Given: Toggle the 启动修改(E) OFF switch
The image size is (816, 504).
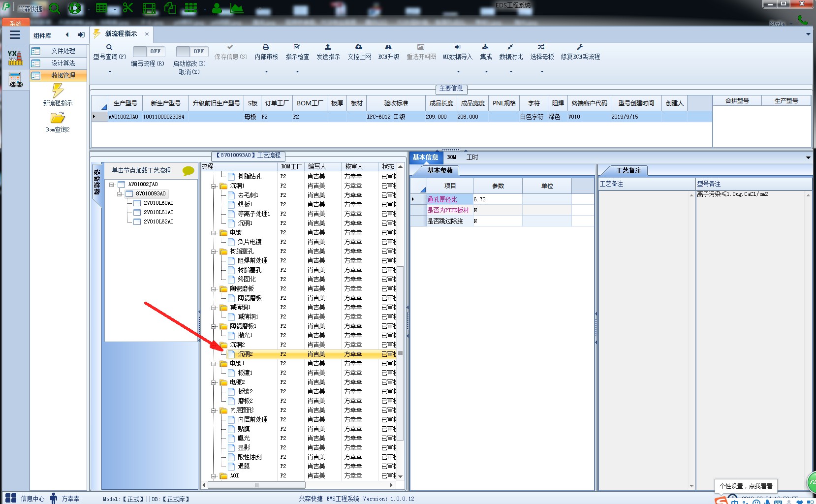Looking at the screenshot, I should pyautogui.click(x=192, y=51).
